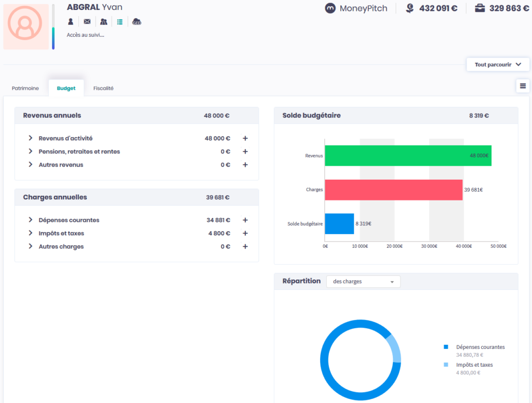This screenshot has width=532, height=403.
Task: Add an entry to Revenus d'activité with plus
Action: (x=245, y=139)
